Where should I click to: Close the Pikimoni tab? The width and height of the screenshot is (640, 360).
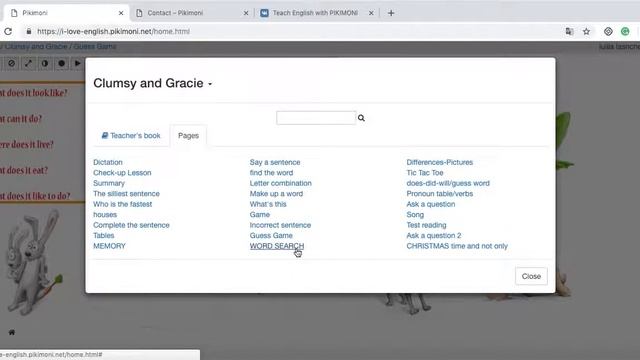[x=121, y=13]
